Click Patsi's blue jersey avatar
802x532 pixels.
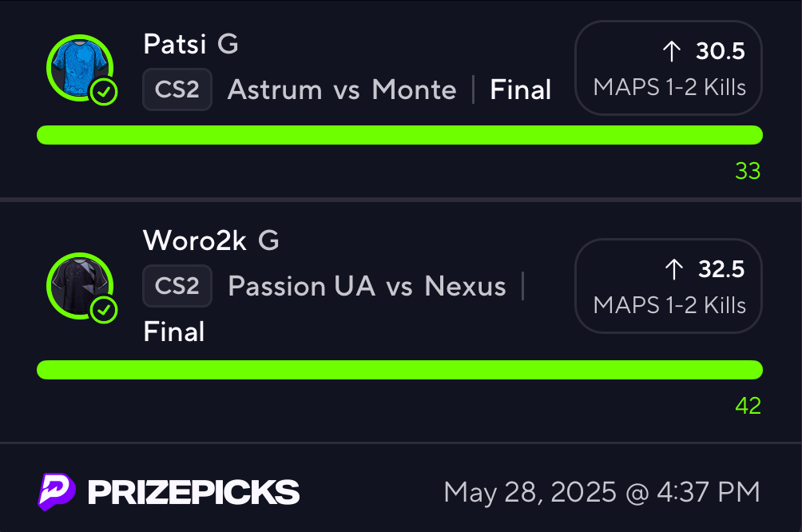coord(80,68)
